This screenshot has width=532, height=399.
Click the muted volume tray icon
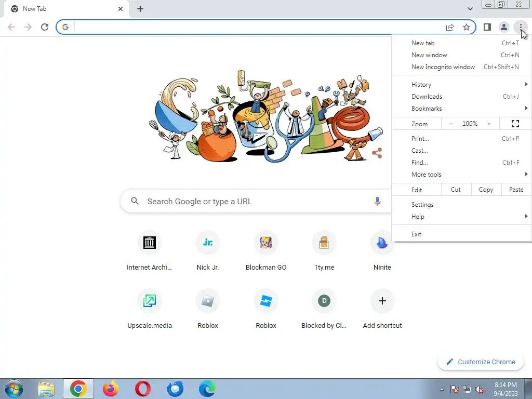point(480,389)
